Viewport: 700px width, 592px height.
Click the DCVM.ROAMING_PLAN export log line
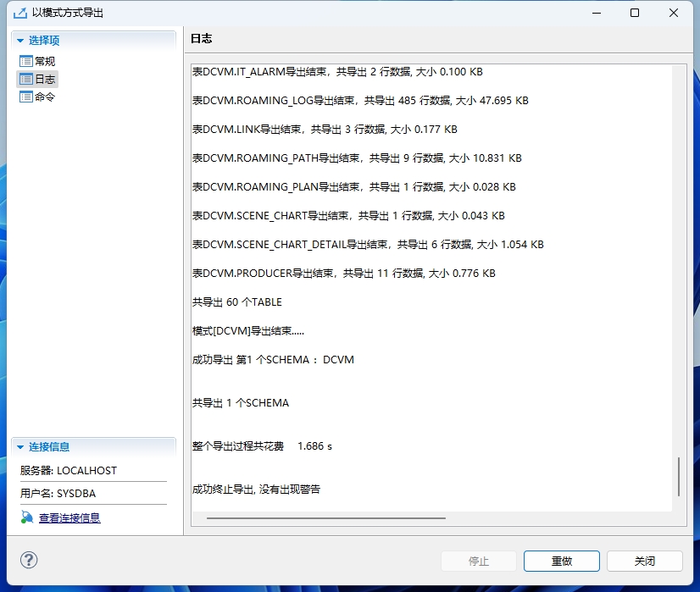pos(354,187)
